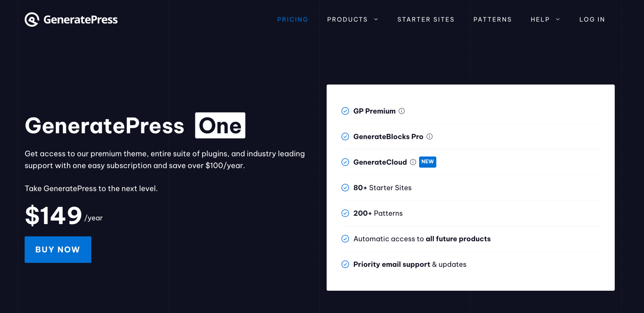Screen dimensions: 644x313
Task: Switch to the Pricing menu item
Action: click(x=292, y=19)
